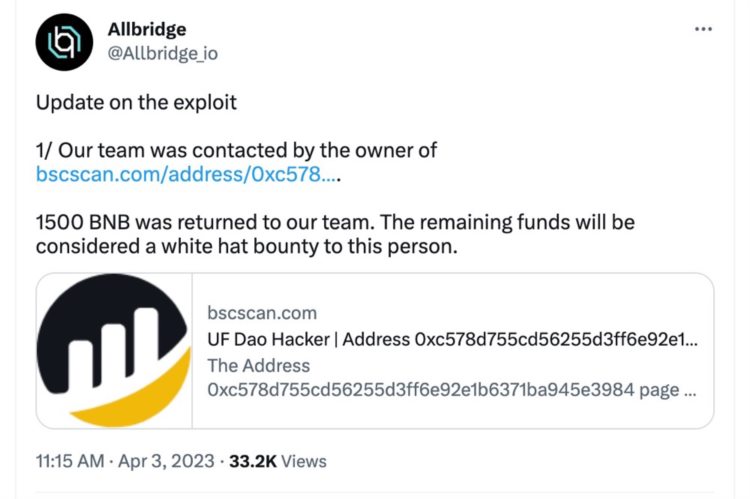Click the "considered a white hat bounty" line
The width and height of the screenshot is (750, 499).
[x=247, y=245]
